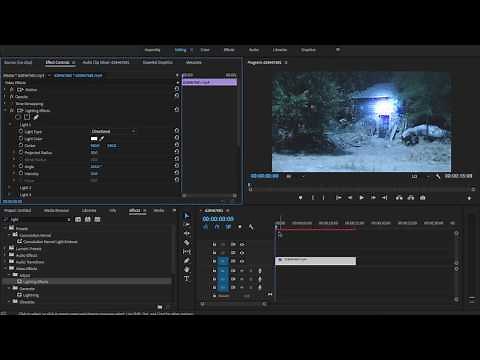The image size is (480, 360).
Task: Collapse the Lighting Effects section
Action: pyautogui.click(x=5, y=110)
